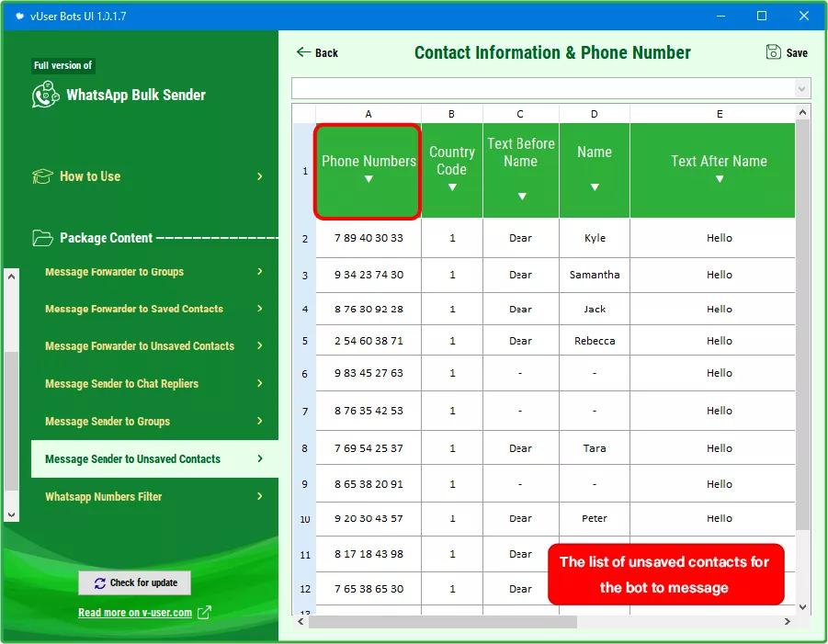Expand Message Forwarder to Groups chevron
The height and width of the screenshot is (644, 828).
point(260,271)
